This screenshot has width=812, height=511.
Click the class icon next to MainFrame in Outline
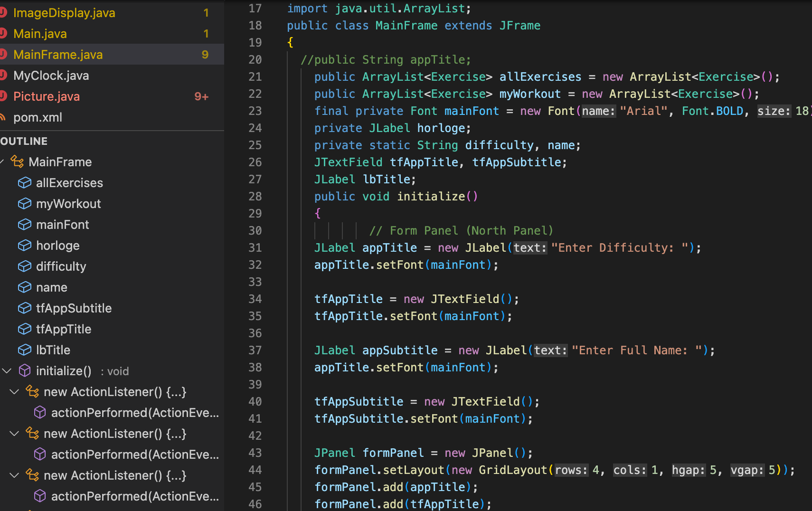[17, 161]
